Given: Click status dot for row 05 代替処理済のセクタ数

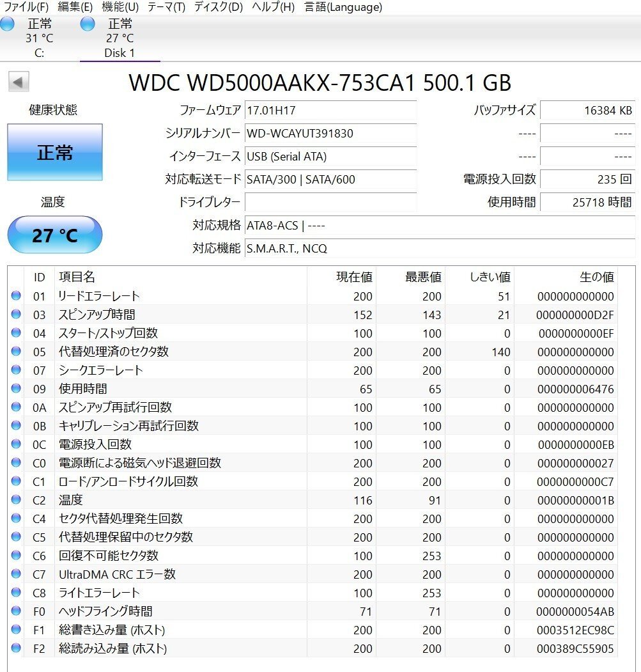Looking at the screenshot, I should [x=16, y=351].
